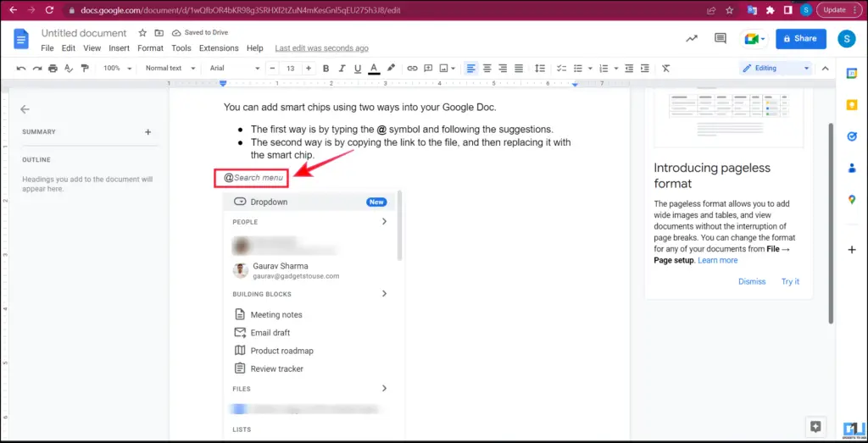
Task: Open the File menu
Action: tap(47, 48)
